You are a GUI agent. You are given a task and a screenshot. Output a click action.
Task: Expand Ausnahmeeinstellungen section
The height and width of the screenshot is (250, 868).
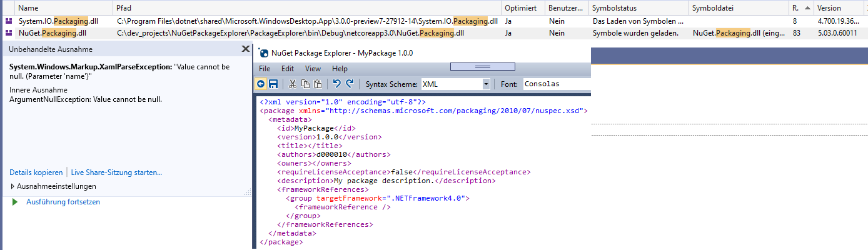pyautogui.click(x=13, y=186)
